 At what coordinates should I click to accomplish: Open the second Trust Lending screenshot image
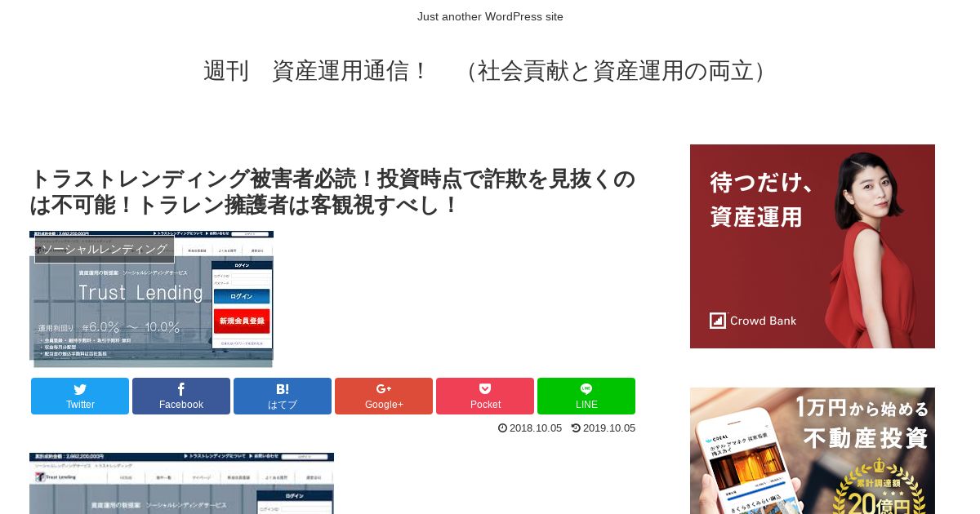tap(181, 483)
